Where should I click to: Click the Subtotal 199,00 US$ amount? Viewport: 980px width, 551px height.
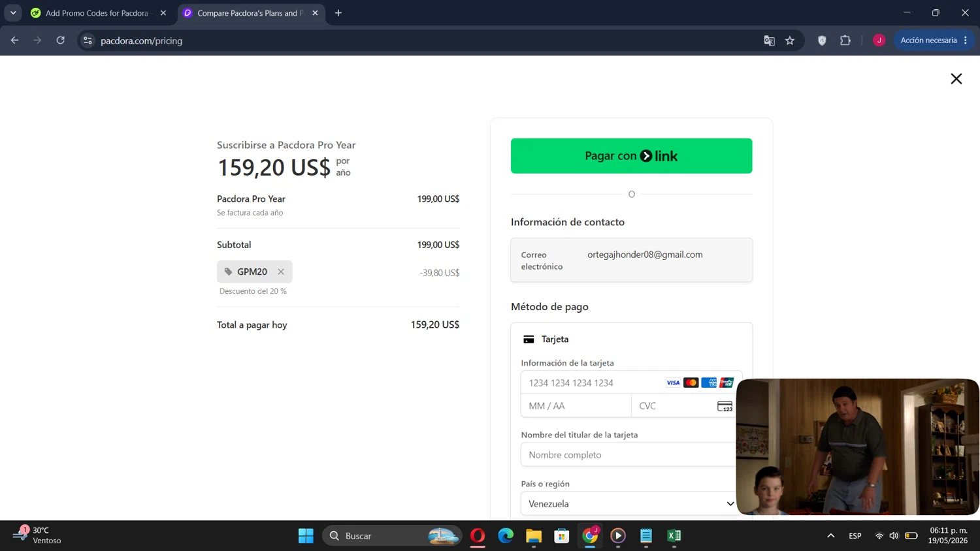[x=438, y=245]
